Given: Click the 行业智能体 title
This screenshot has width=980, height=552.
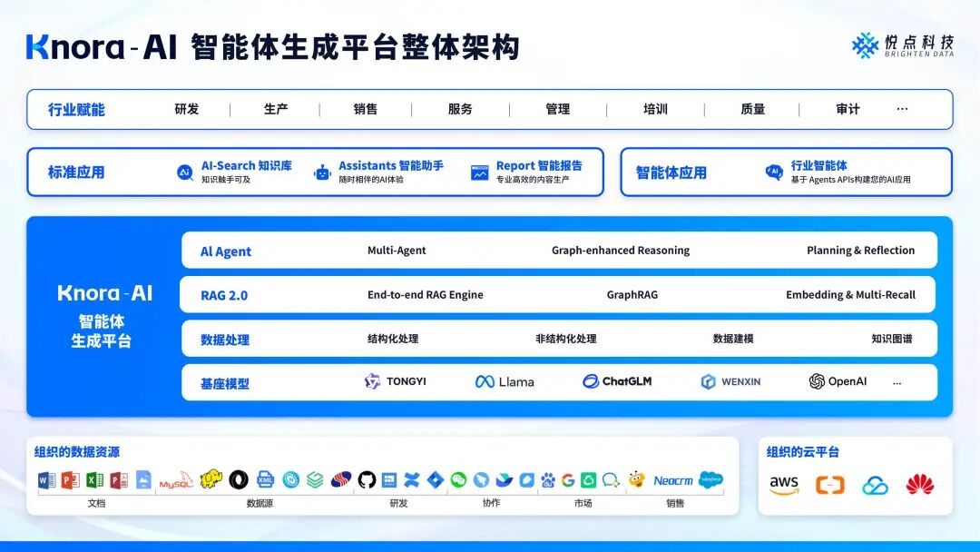Looking at the screenshot, I should point(818,165).
